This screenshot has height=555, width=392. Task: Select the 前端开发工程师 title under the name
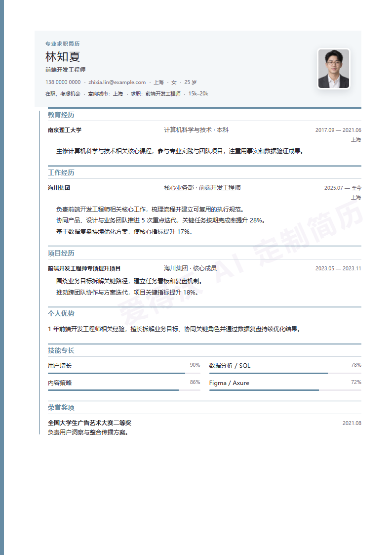click(65, 70)
